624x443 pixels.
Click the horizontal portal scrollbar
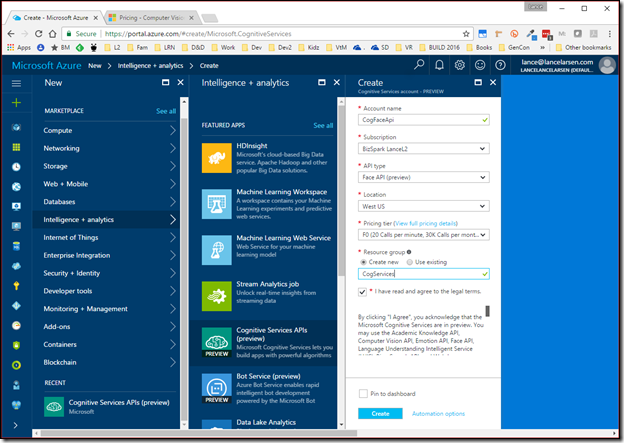pos(199,433)
